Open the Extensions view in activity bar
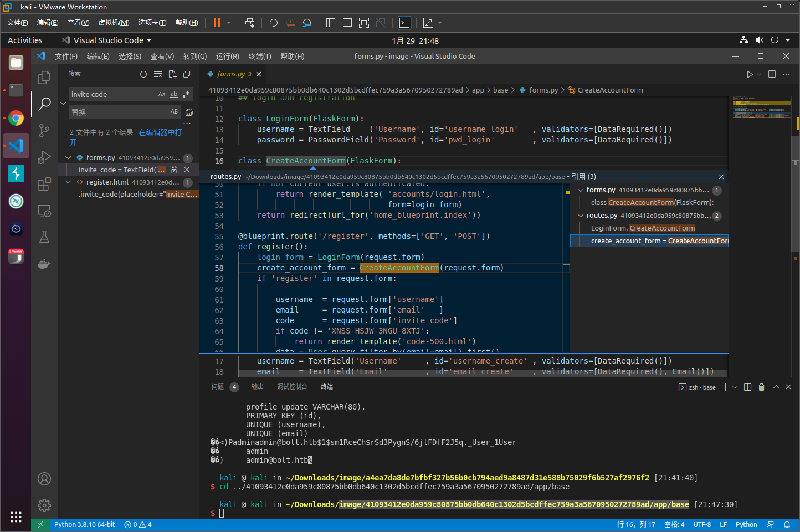The image size is (800, 532). [44, 185]
